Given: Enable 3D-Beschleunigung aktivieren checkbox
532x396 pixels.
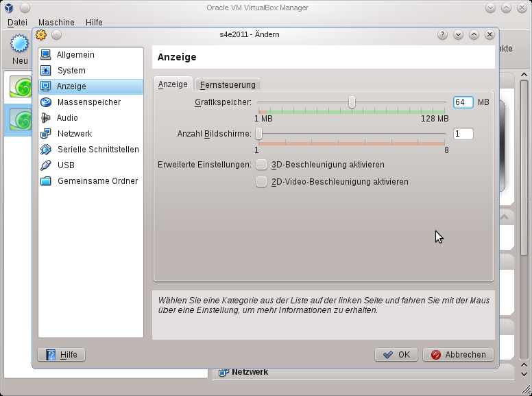Looking at the screenshot, I should pos(261,165).
